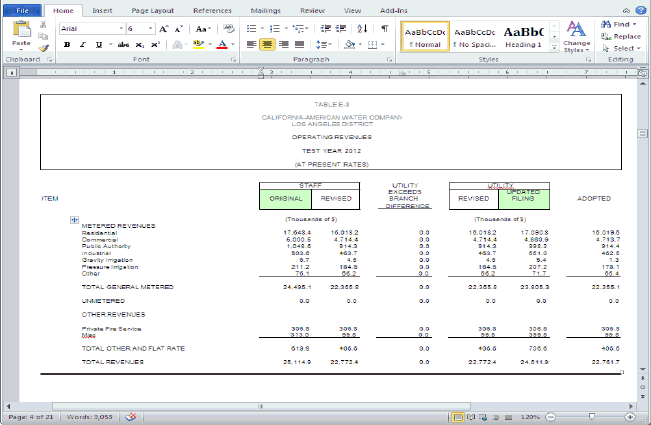Apply the Heading 1 style
Image resolution: width=651 pixels, height=425 pixels.
pyautogui.click(x=523, y=36)
